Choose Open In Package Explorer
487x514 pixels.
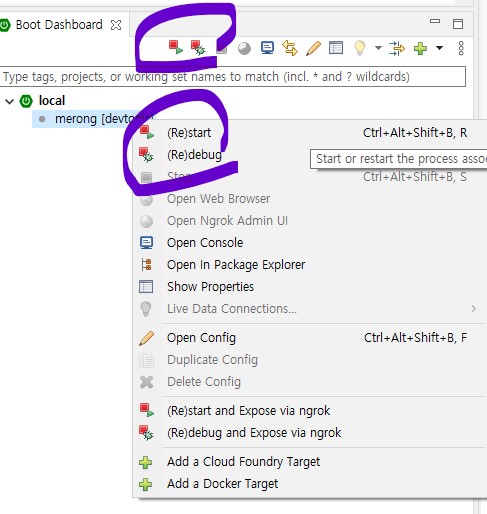point(310,265)
